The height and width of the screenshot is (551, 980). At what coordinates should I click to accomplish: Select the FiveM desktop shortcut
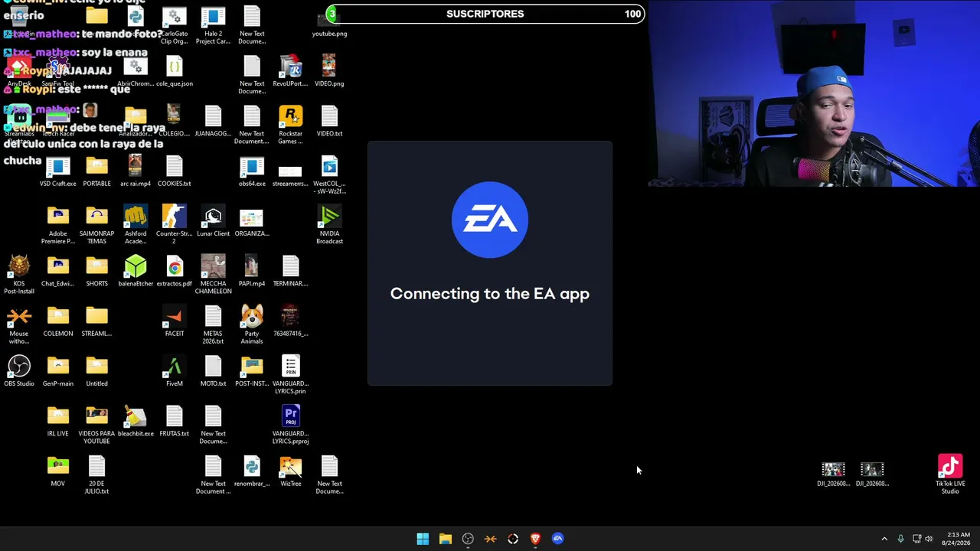click(175, 367)
